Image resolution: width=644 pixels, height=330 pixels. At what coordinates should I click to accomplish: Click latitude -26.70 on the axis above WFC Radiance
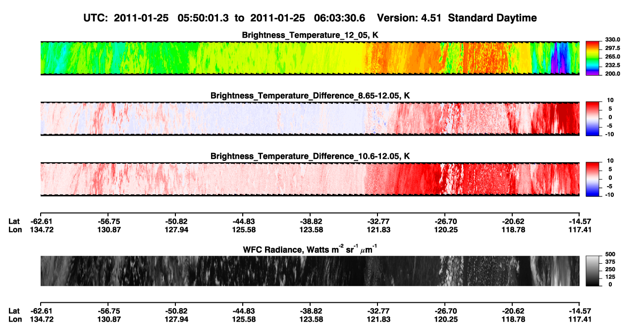click(x=445, y=221)
